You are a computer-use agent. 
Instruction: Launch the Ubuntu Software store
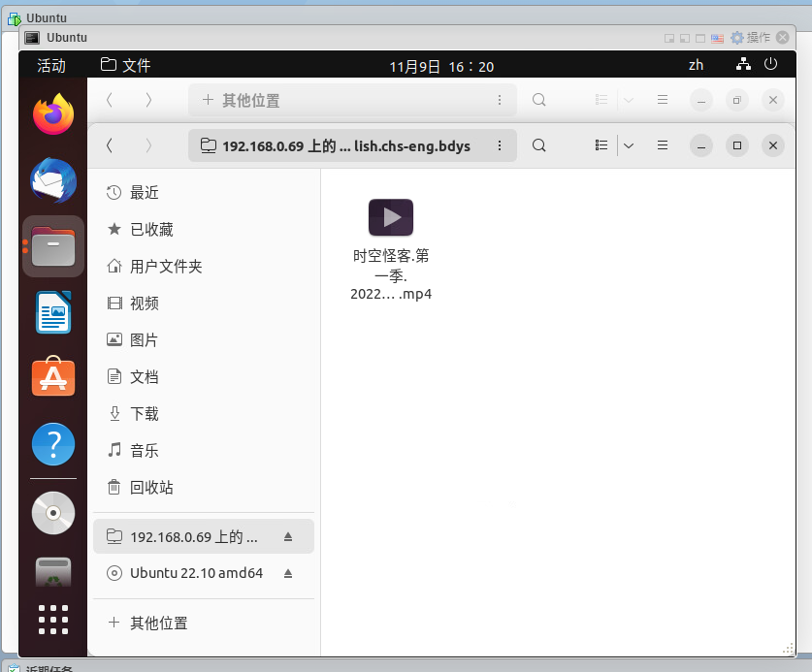(x=53, y=377)
